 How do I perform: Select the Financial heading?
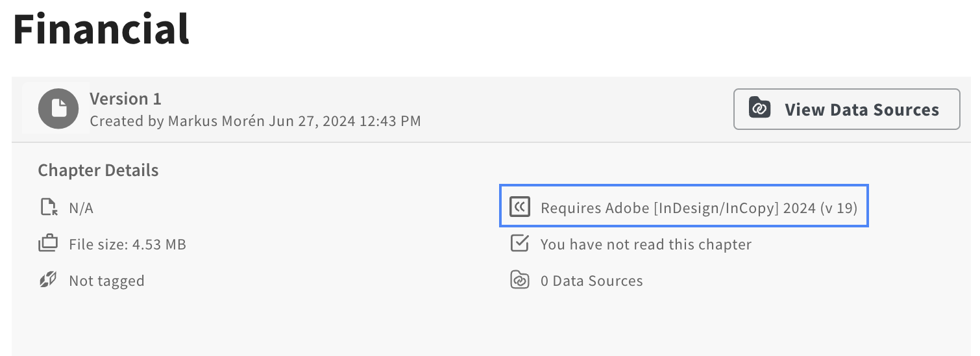(101, 29)
